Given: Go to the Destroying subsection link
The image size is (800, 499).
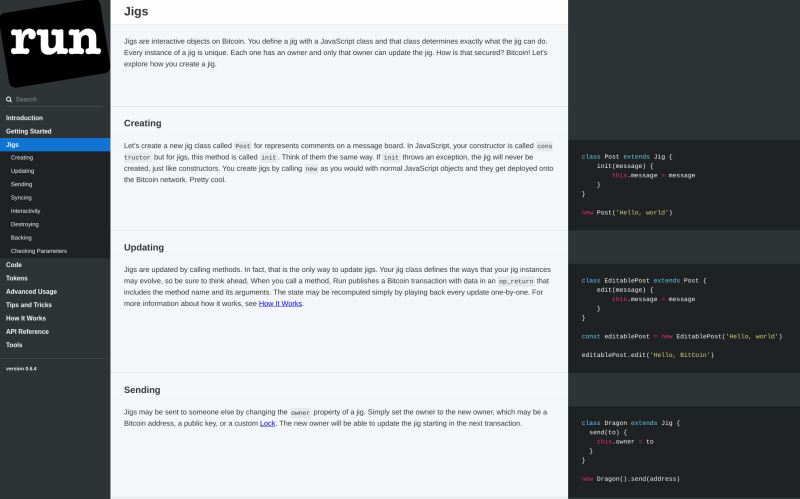Looking at the screenshot, I should coord(24,224).
